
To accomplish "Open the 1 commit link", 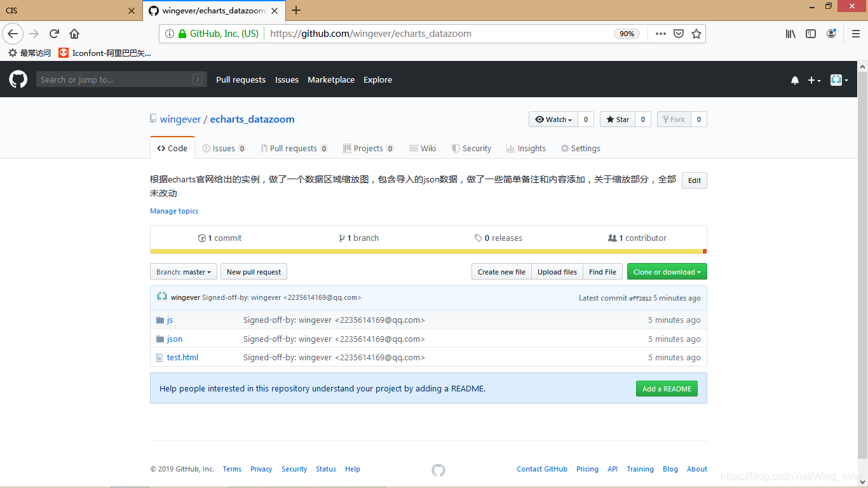I will tap(220, 238).
